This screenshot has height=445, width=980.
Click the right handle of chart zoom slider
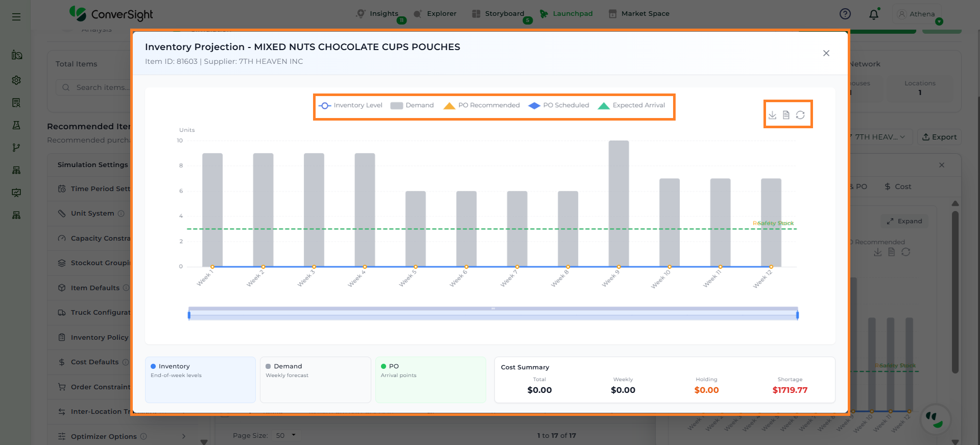click(x=797, y=315)
